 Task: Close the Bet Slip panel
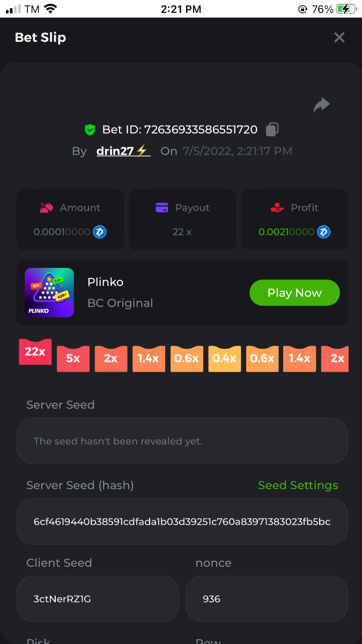[339, 38]
